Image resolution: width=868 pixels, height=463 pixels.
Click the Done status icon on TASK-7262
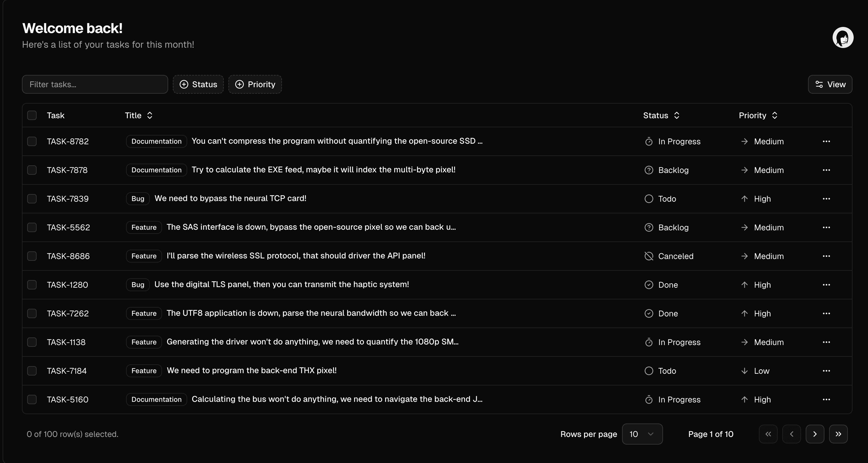click(x=649, y=313)
